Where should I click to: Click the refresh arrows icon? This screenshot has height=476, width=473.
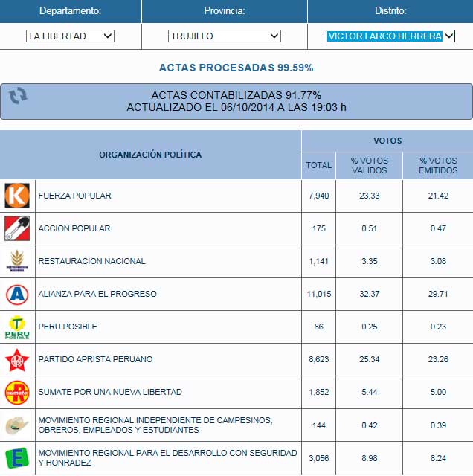(x=18, y=95)
